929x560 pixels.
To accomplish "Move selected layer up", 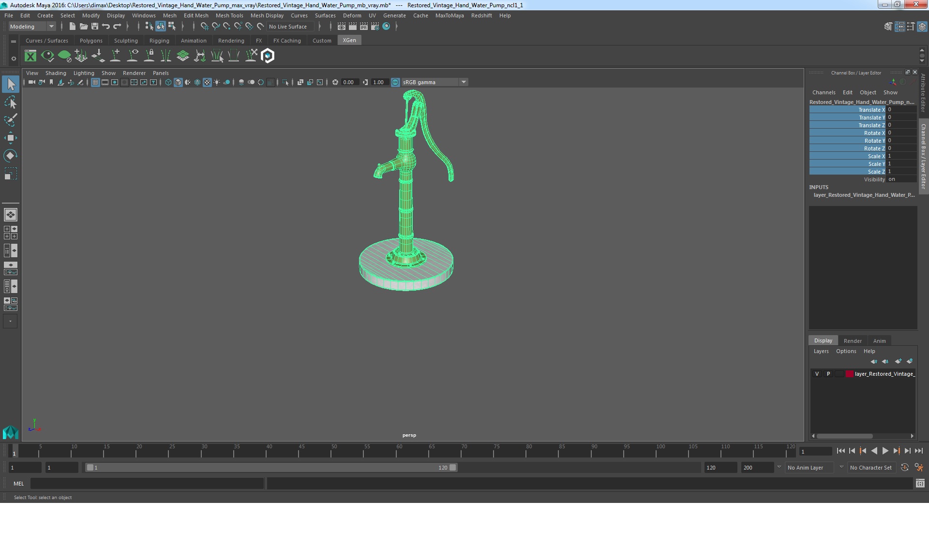I will click(x=874, y=361).
